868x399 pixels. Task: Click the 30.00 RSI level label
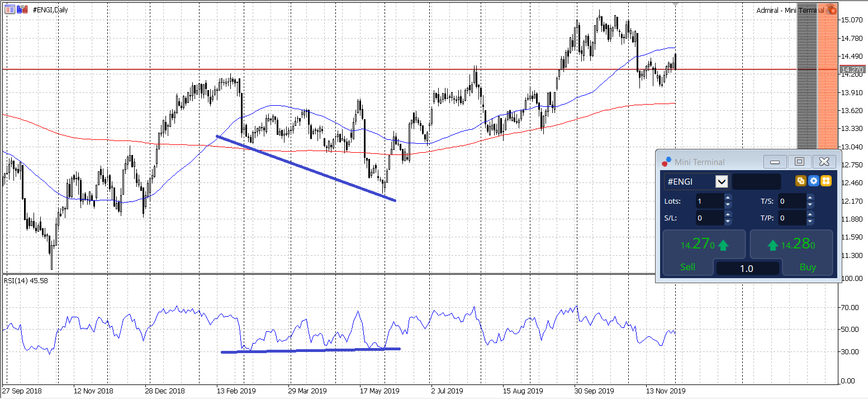click(850, 351)
